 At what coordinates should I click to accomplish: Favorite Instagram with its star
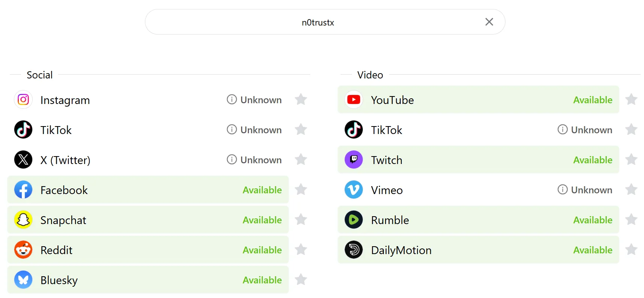pyautogui.click(x=301, y=99)
